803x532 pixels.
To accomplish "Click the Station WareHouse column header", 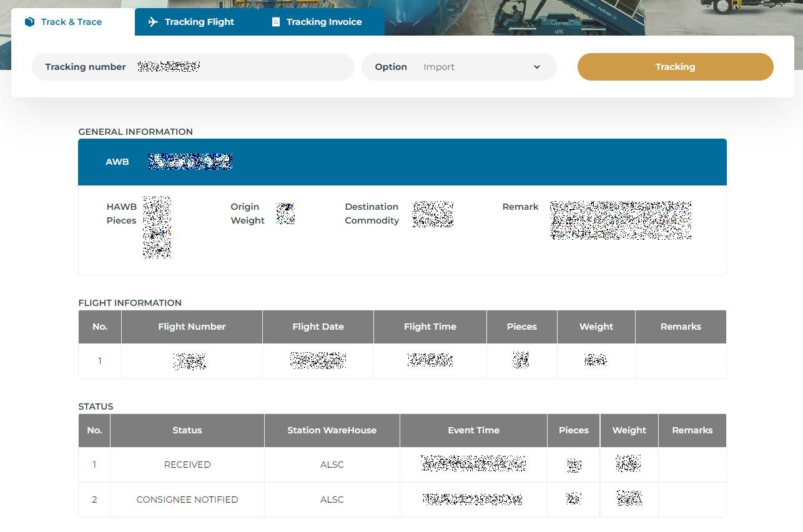I will point(332,430).
